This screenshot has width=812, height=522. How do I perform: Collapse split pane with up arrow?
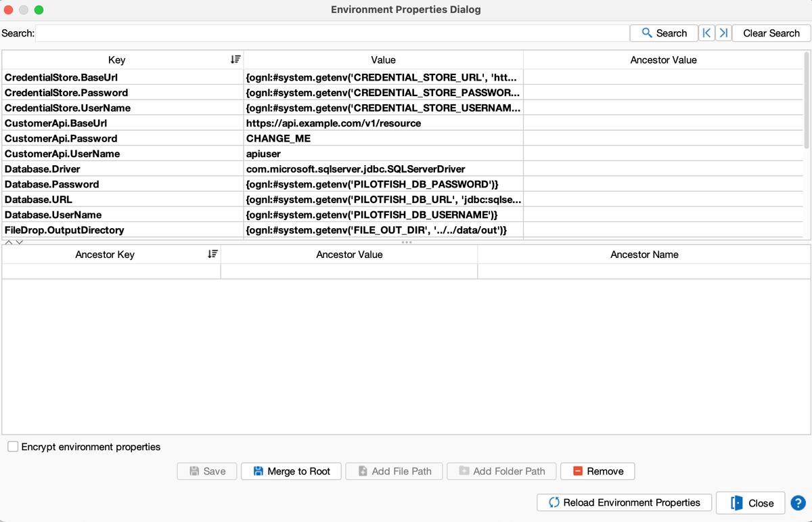pos(9,242)
